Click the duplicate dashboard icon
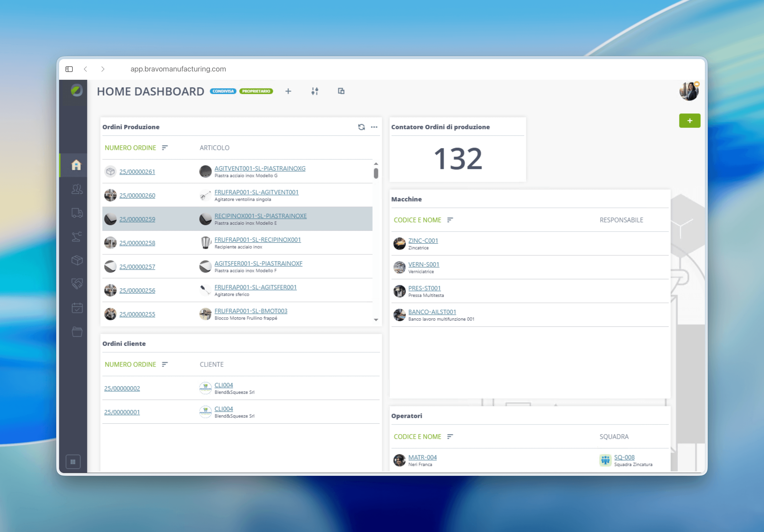764x532 pixels. [341, 91]
